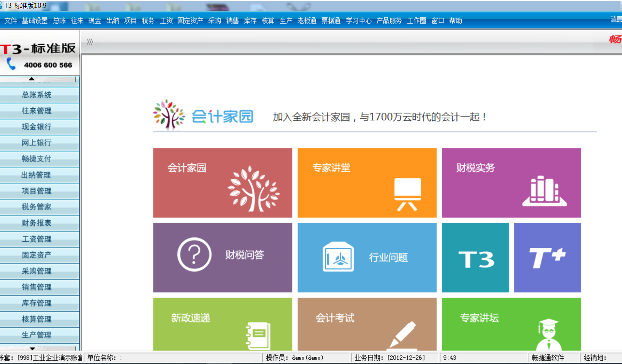Open the 会计家园 tree tile

pos(222,183)
